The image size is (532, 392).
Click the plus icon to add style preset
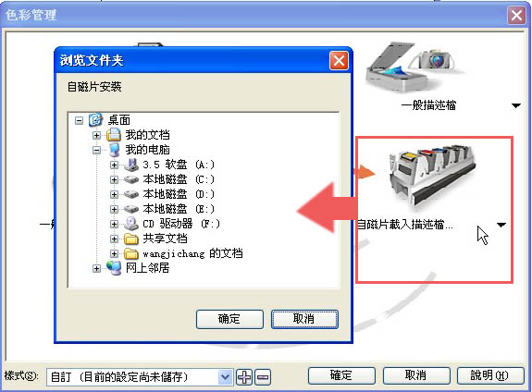[244, 377]
